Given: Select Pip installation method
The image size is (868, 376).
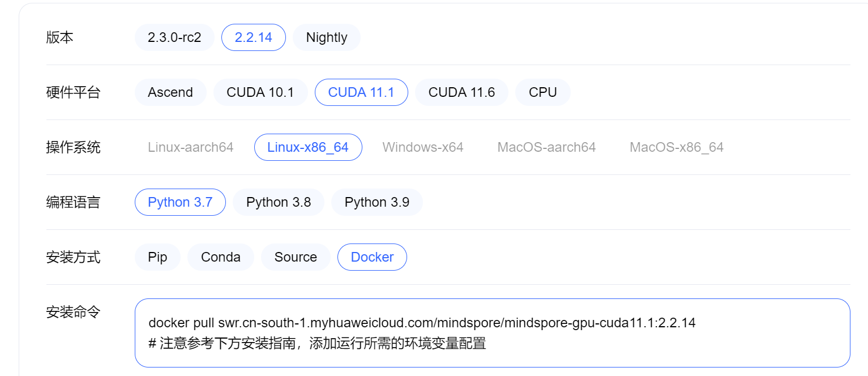Looking at the screenshot, I should [157, 257].
